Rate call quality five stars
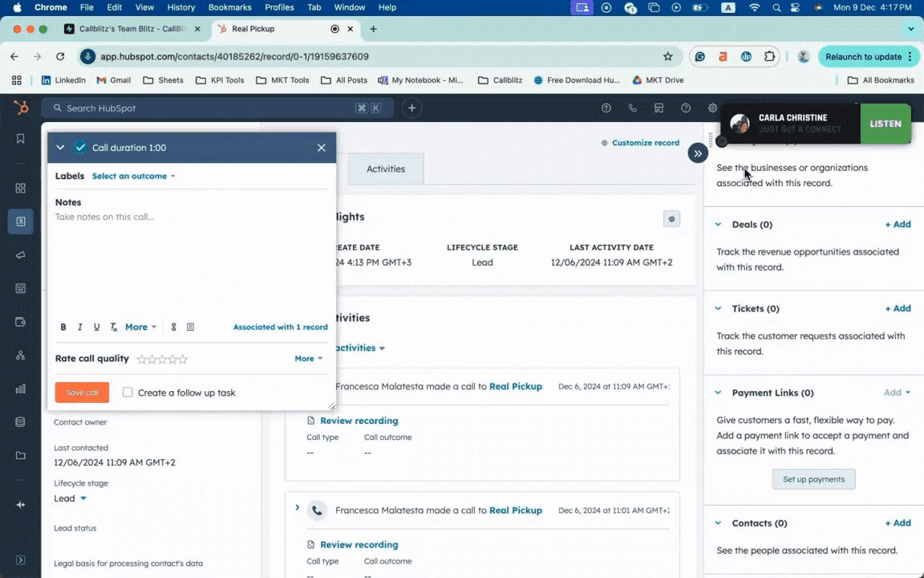This screenshot has height=578, width=924. 183,359
